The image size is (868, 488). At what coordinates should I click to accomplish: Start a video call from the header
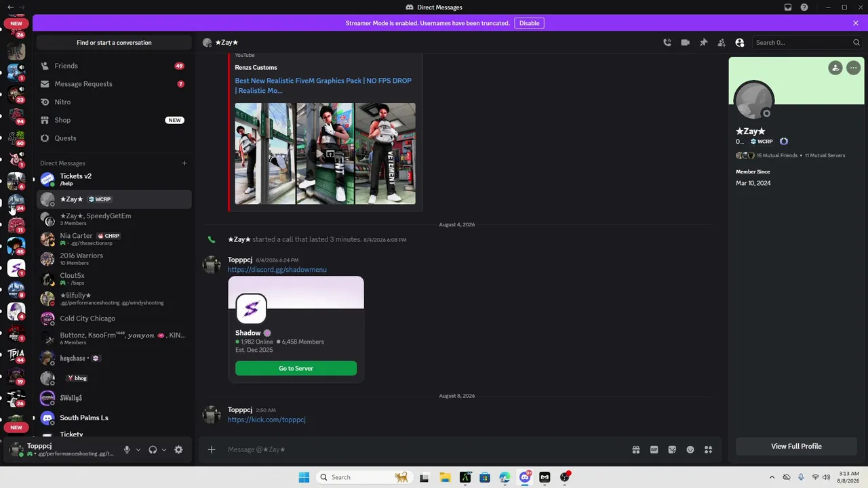[686, 43]
